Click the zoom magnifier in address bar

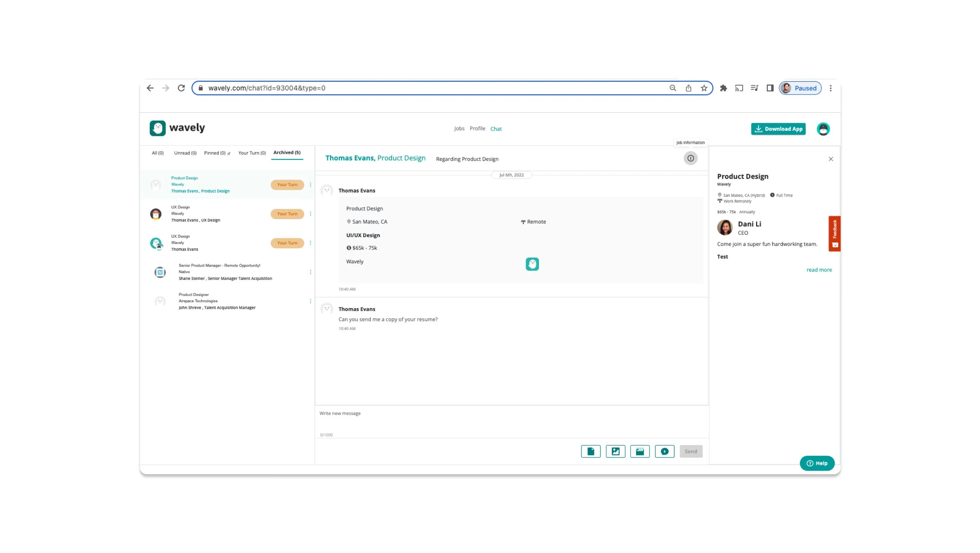pyautogui.click(x=673, y=88)
